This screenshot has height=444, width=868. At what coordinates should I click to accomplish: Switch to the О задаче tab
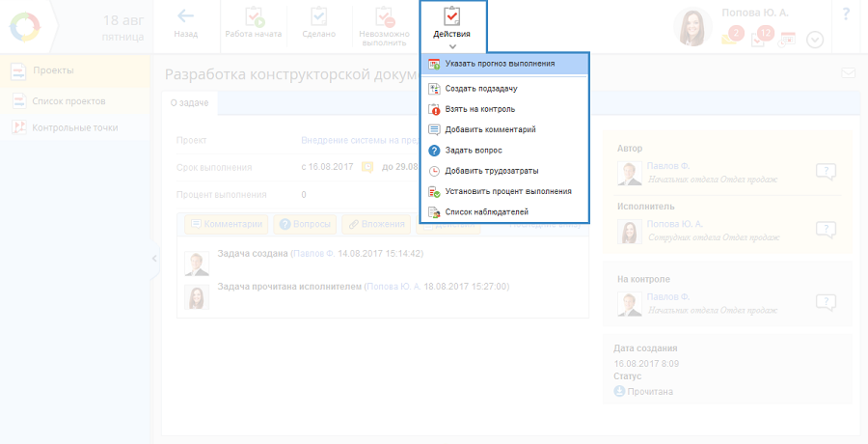189,102
